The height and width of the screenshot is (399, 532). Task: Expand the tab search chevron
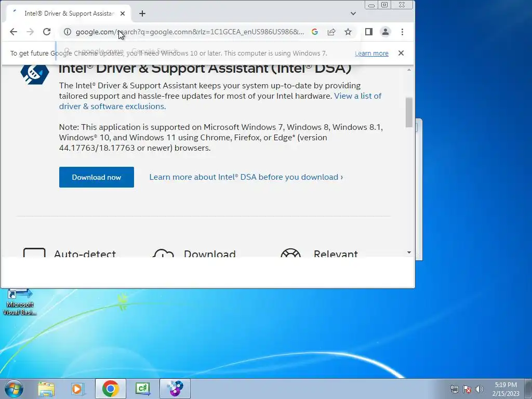coord(353,14)
